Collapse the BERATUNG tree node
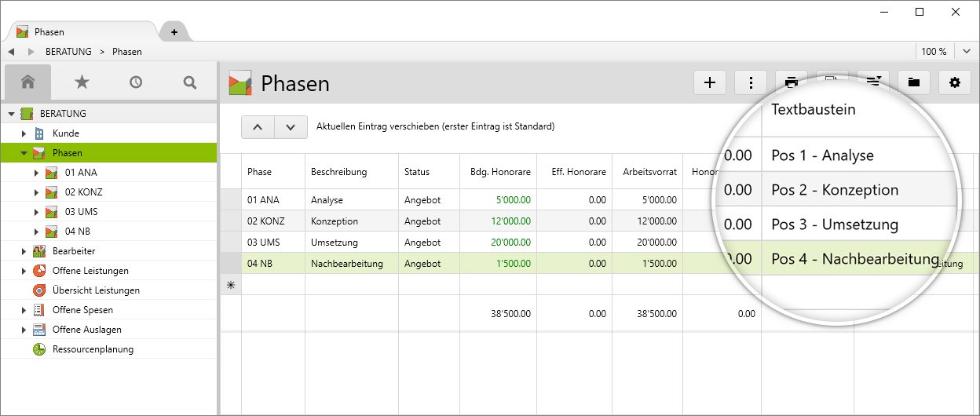This screenshot has height=416, width=980. [x=11, y=114]
